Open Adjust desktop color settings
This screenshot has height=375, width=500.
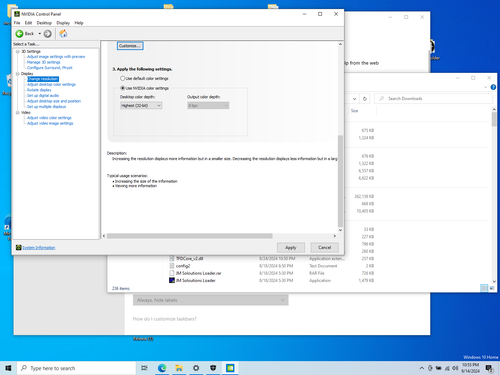pos(51,85)
